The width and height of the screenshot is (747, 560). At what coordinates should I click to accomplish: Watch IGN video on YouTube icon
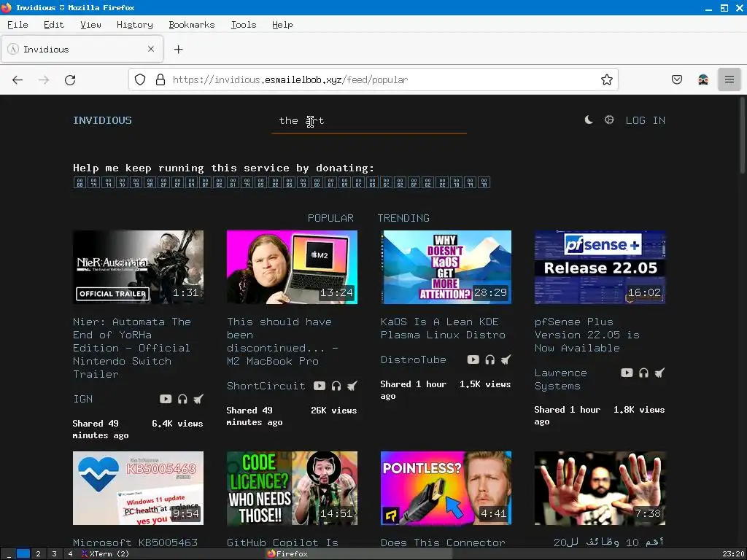(166, 399)
